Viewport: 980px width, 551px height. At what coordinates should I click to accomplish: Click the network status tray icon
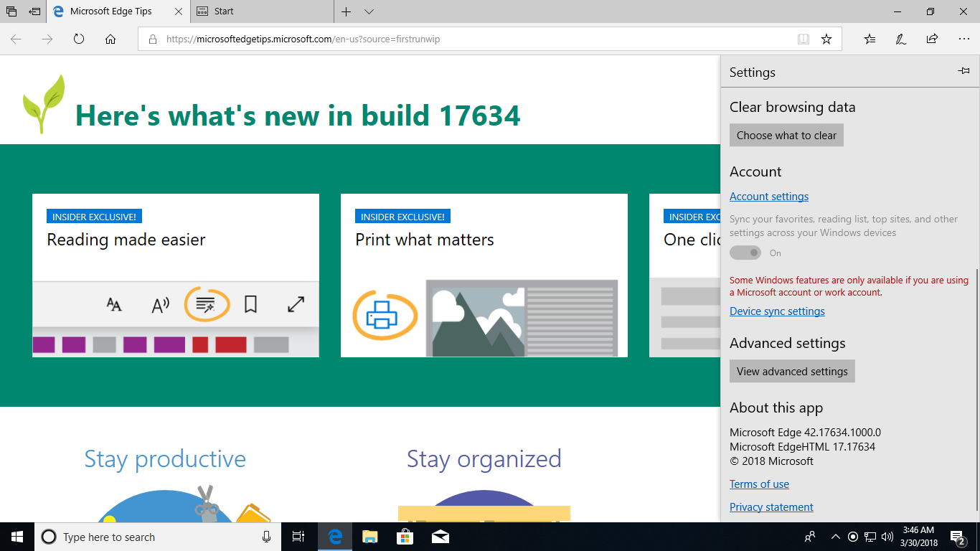point(870,537)
